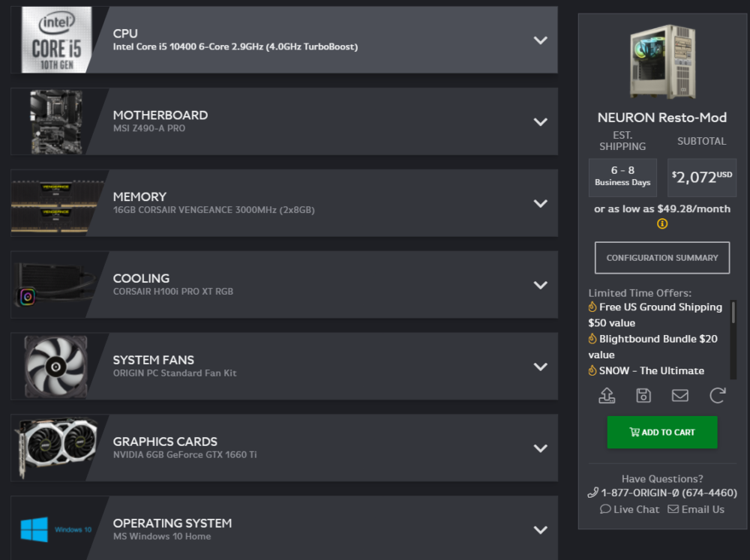
Task: Click the save configuration floppy icon
Action: click(x=643, y=396)
